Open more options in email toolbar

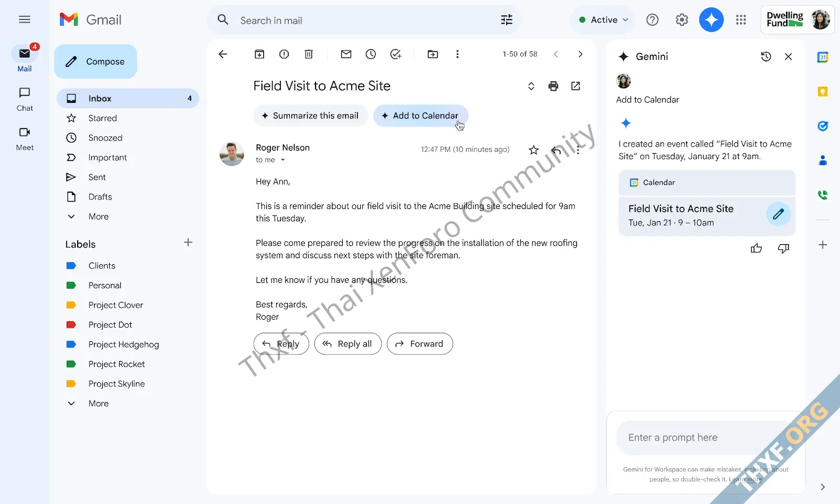pyautogui.click(x=457, y=54)
